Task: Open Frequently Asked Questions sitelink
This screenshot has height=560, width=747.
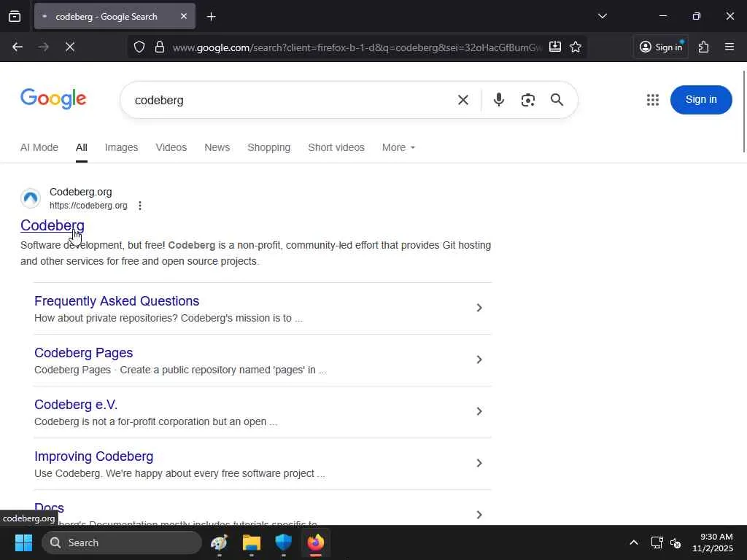Action: tap(117, 301)
